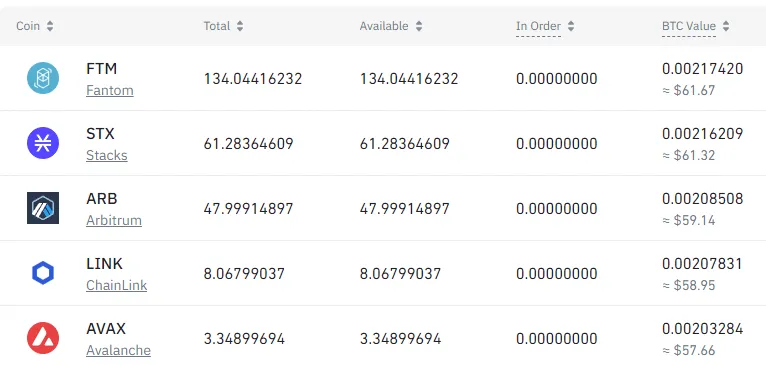766x365 pixels.
Task: Click FTM available amount 134.04416232
Action: tap(409, 79)
